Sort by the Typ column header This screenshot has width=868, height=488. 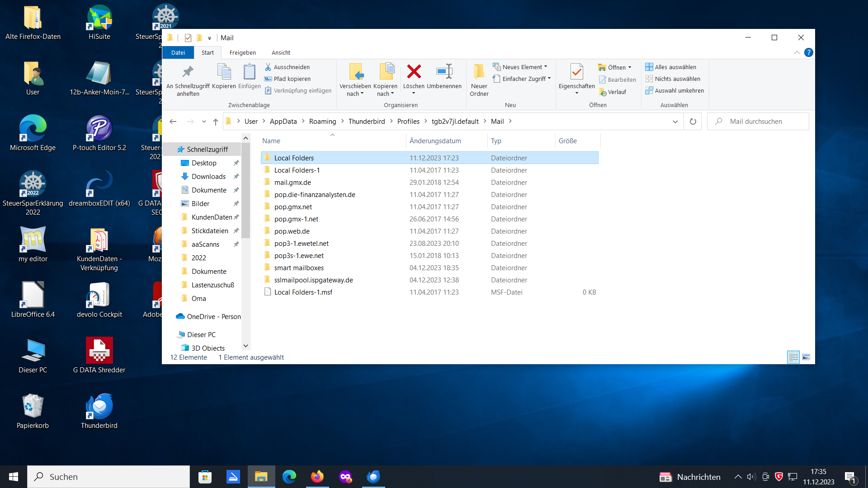[521, 141]
